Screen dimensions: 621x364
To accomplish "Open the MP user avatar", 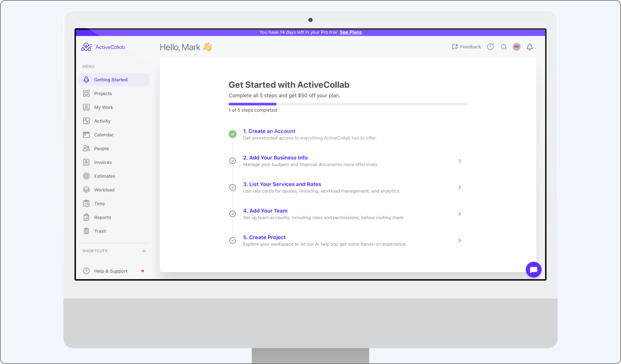I will tap(516, 47).
